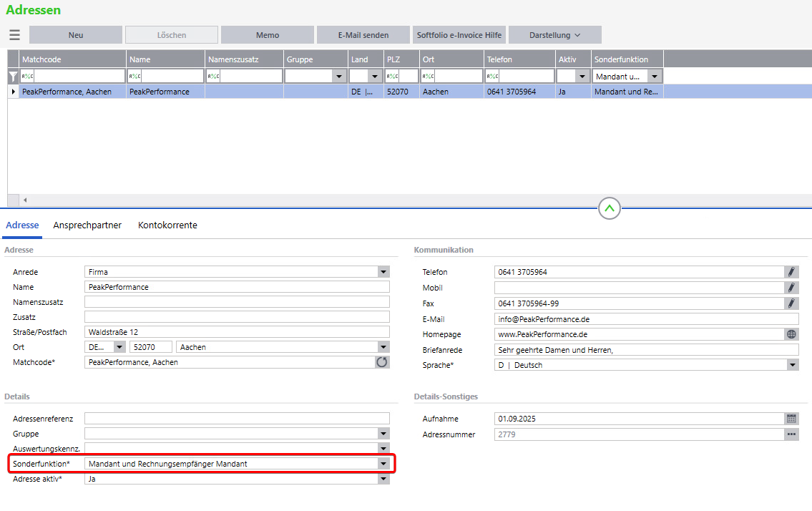This screenshot has width=812, height=511.
Task: Open the Gruppe filter dropdown in grid
Action: (339, 77)
